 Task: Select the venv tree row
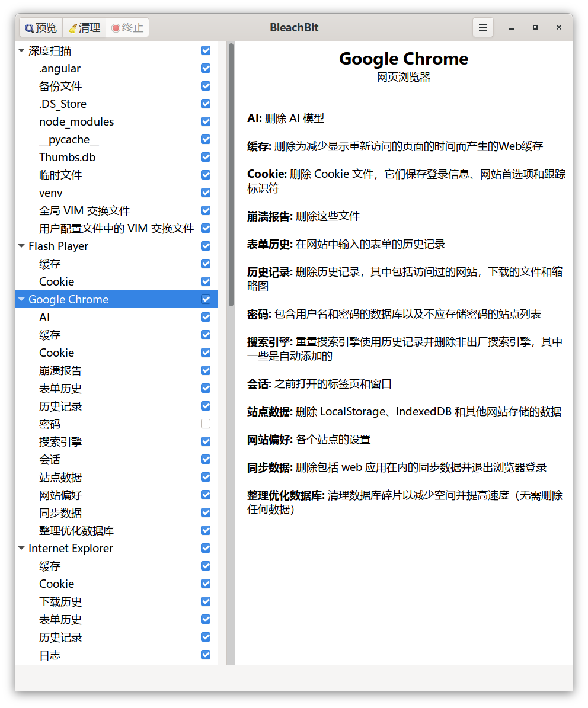click(x=117, y=193)
